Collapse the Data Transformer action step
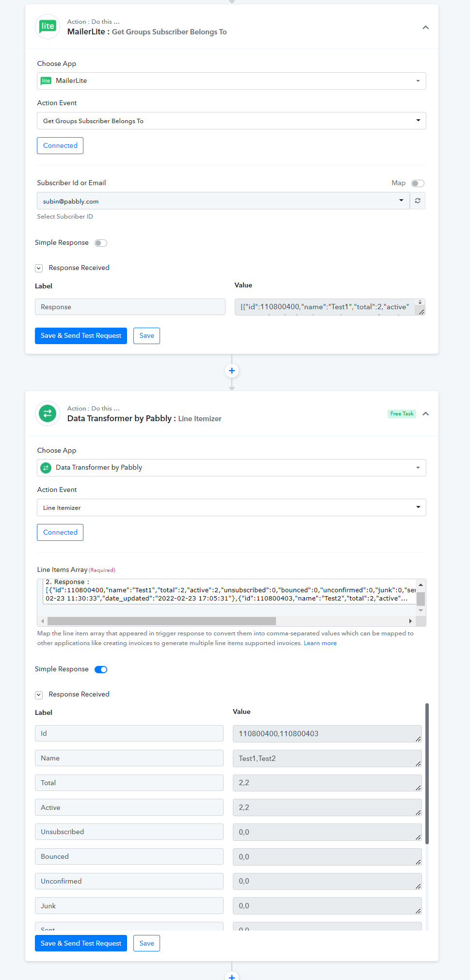The width and height of the screenshot is (470, 980). coord(425,414)
